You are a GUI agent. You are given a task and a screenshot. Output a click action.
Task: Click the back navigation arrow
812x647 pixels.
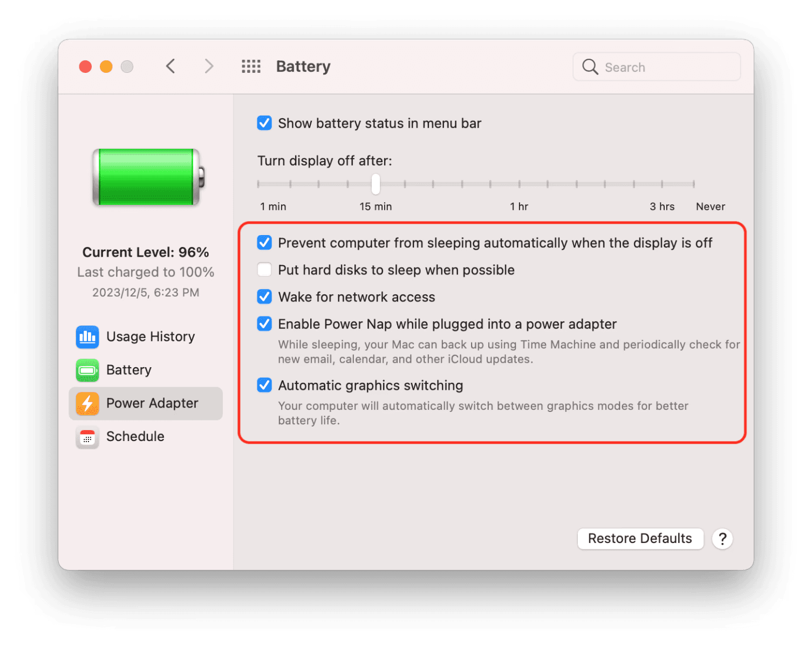coord(170,66)
